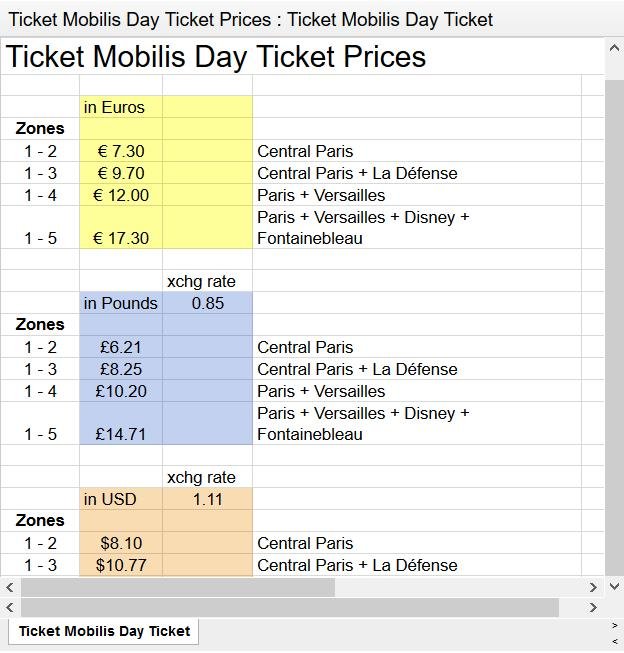Click left arrow of the lower horizontal scrollbar
The image size is (624, 653).
tap(10, 607)
